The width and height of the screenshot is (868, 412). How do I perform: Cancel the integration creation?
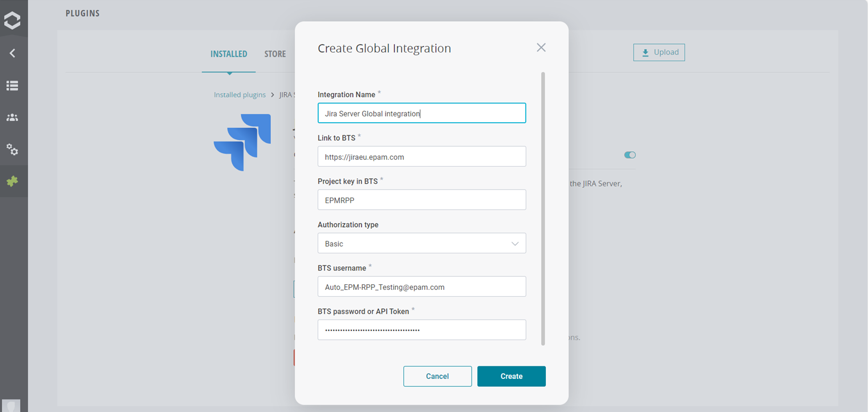pyautogui.click(x=437, y=376)
